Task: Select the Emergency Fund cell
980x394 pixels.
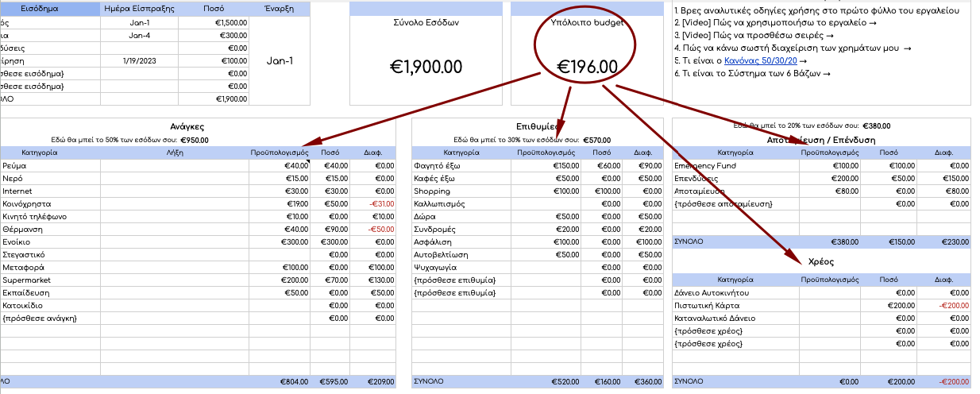Action: tap(704, 165)
